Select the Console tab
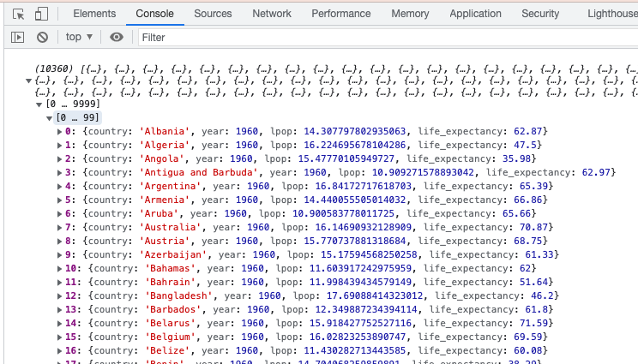Screen dimensions: 638x364 click(154, 14)
